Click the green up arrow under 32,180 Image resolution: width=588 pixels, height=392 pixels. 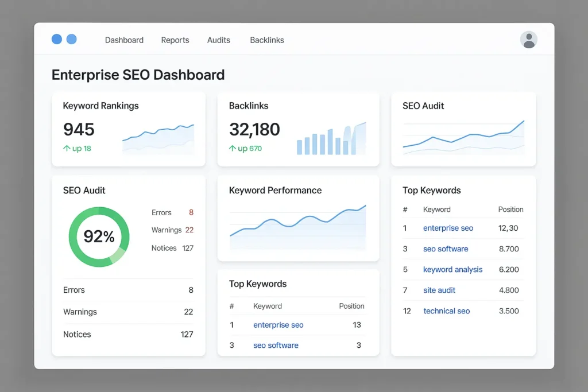click(x=232, y=149)
